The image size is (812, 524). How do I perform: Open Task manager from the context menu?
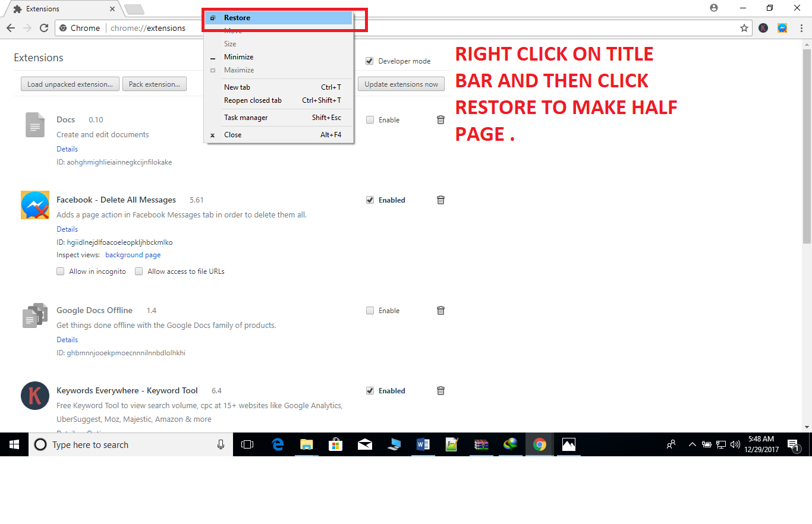[246, 117]
